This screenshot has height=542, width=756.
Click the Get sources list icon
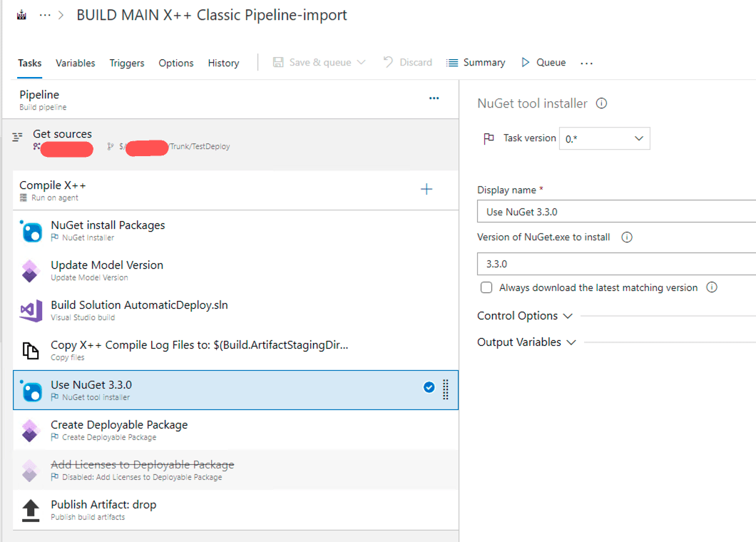tap(17, 137)
